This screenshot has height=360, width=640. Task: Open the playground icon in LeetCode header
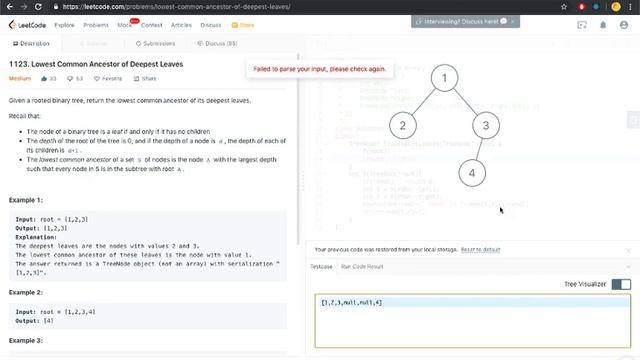click(x=582, y=25)
